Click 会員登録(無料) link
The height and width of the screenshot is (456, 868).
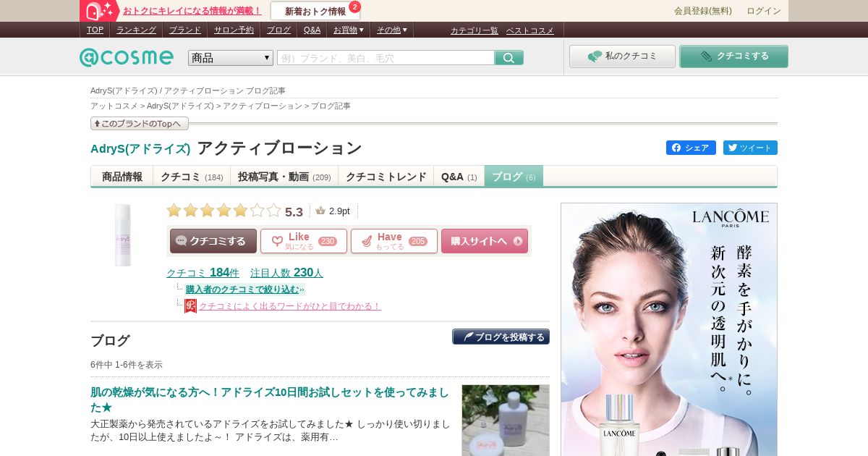pyautogui.click(x=703, y=11)
